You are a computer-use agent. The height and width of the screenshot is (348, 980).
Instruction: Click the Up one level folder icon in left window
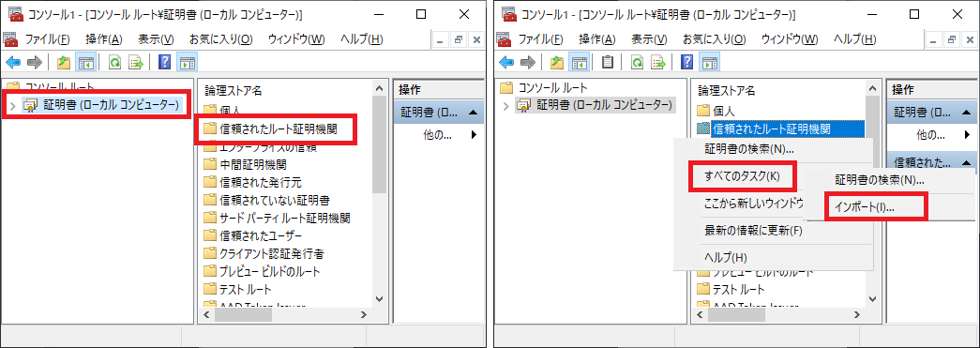click(x=64, y=62)
